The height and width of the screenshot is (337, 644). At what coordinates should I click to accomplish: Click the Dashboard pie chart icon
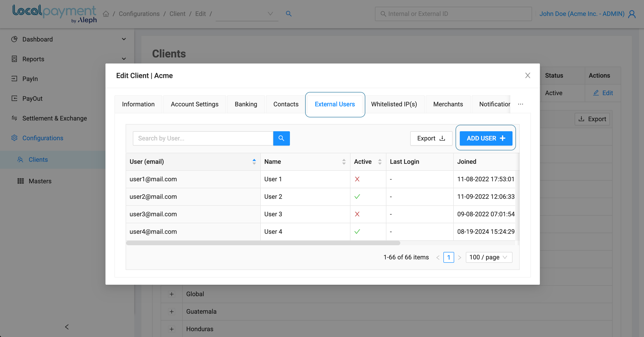tap(14, 39)
